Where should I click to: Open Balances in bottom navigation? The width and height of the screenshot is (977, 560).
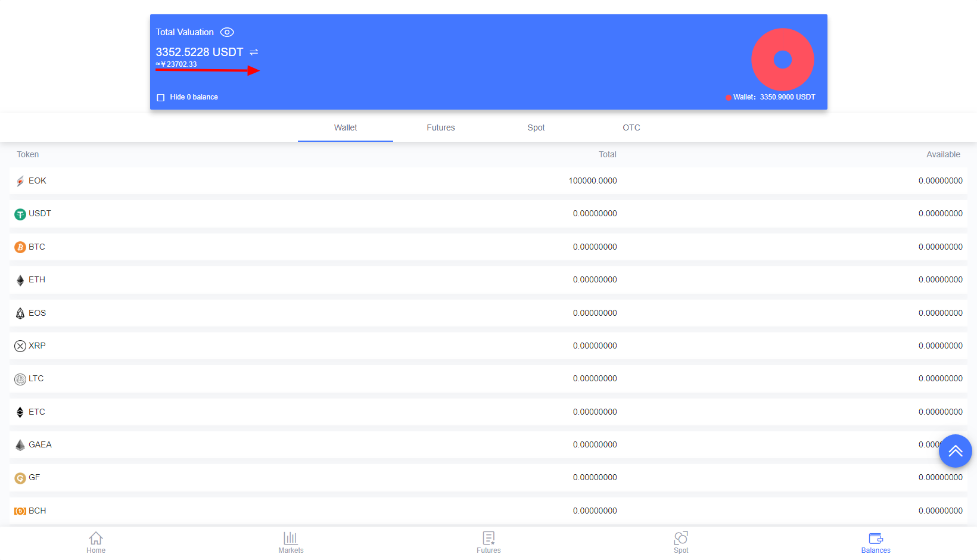[876, 543]
